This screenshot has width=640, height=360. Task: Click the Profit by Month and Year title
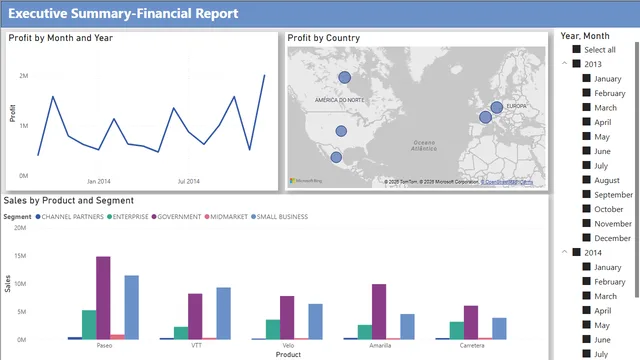click(x=60, y=38)
